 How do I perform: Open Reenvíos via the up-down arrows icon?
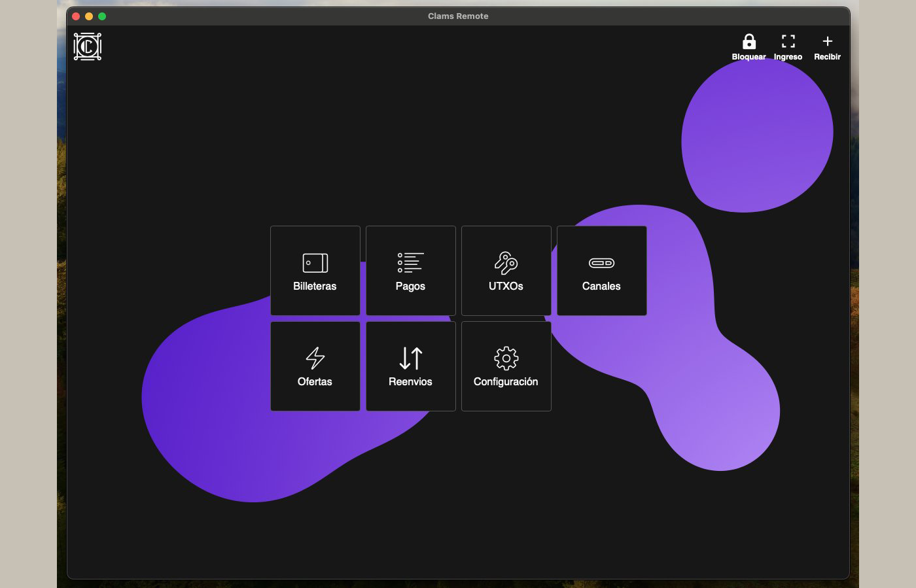click(x=410, y=358)
